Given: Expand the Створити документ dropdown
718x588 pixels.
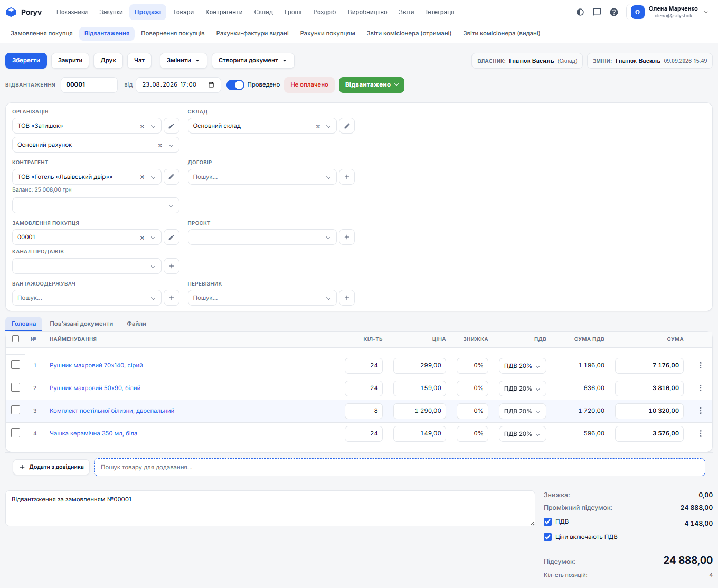Looking at the screenshot, I should coord(253,61).
